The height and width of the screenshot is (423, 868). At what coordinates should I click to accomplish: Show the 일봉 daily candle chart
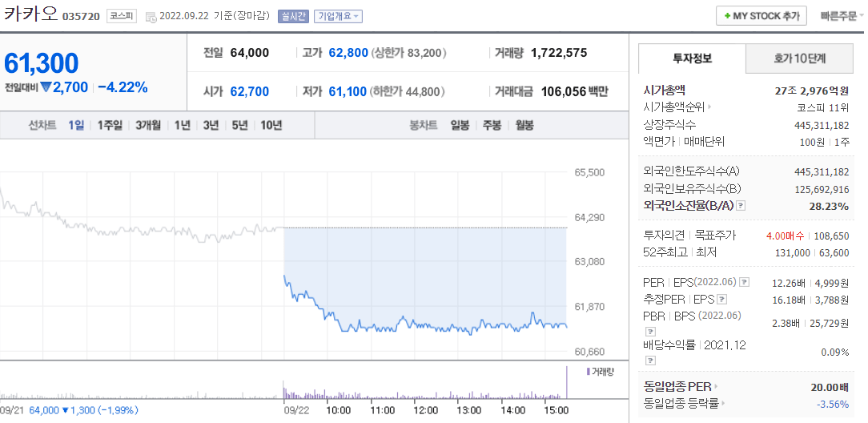(460, 125)
